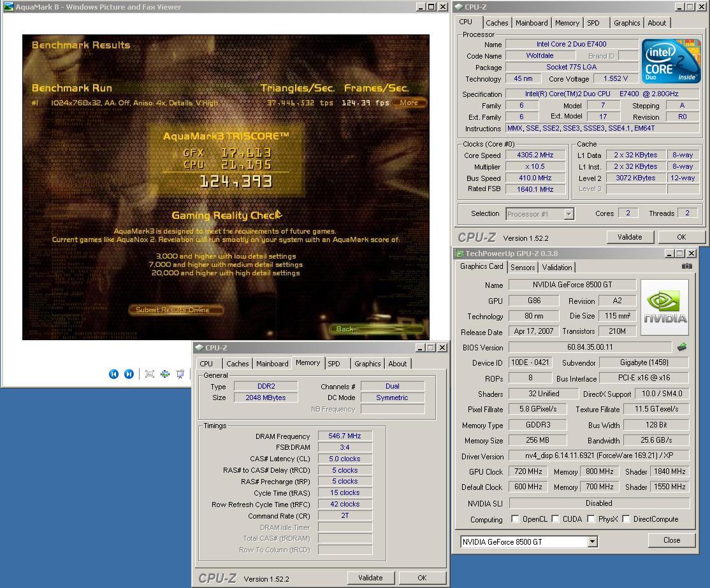The image size is (710, 588).
Task: Open Graphics tab in Memory CPU-Z window
Action: (367, 364)
